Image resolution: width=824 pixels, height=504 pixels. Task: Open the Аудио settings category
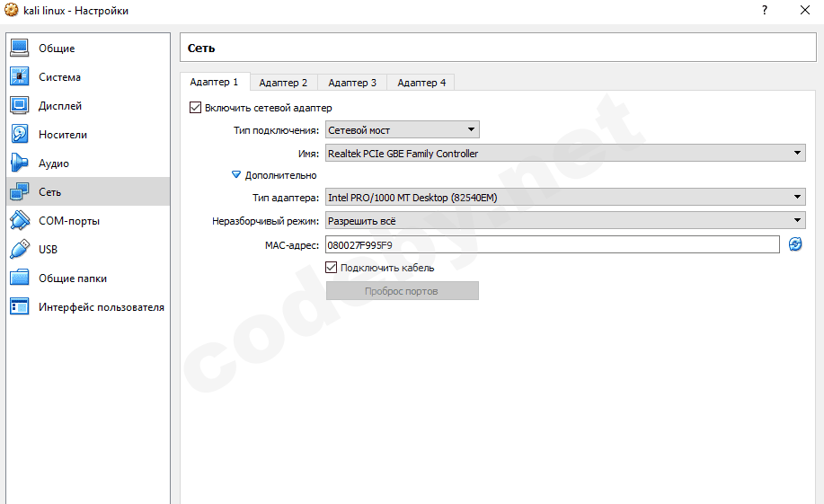tap(88, 163)
